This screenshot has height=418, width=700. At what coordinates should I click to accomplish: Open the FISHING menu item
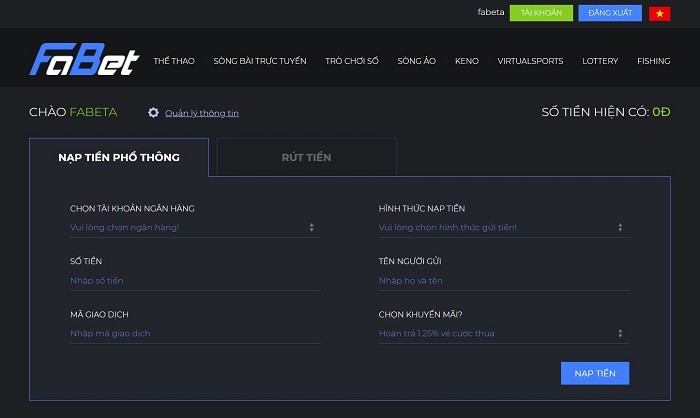pyautogui.click(x=654, y=61)
